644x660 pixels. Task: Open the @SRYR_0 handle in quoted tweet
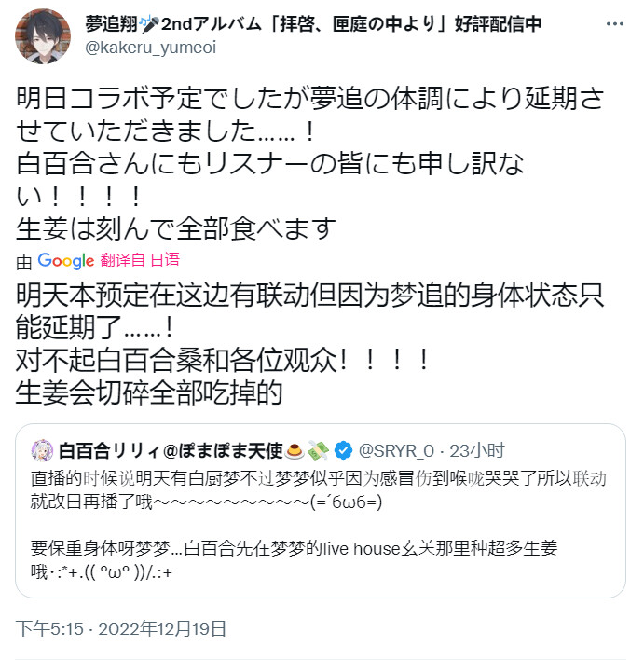[396, 451]
